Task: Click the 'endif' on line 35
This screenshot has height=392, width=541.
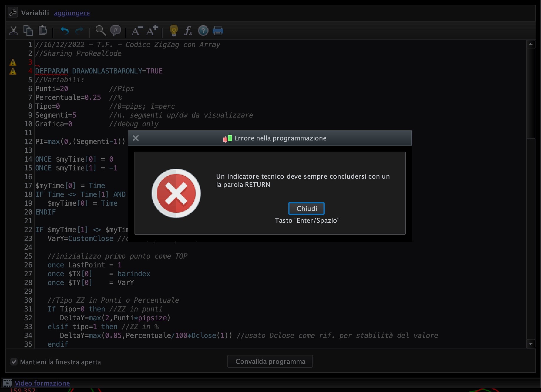Action: click(58, 344)
